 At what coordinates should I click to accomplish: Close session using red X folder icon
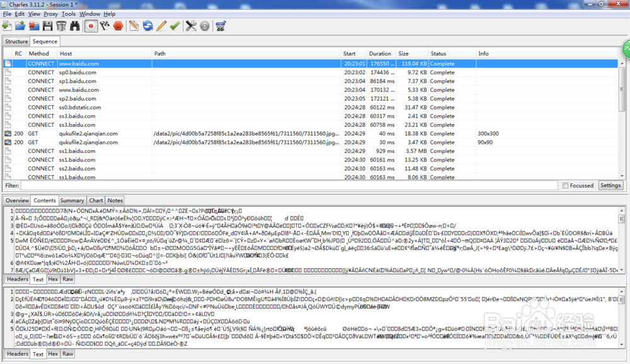click(34, 26)
